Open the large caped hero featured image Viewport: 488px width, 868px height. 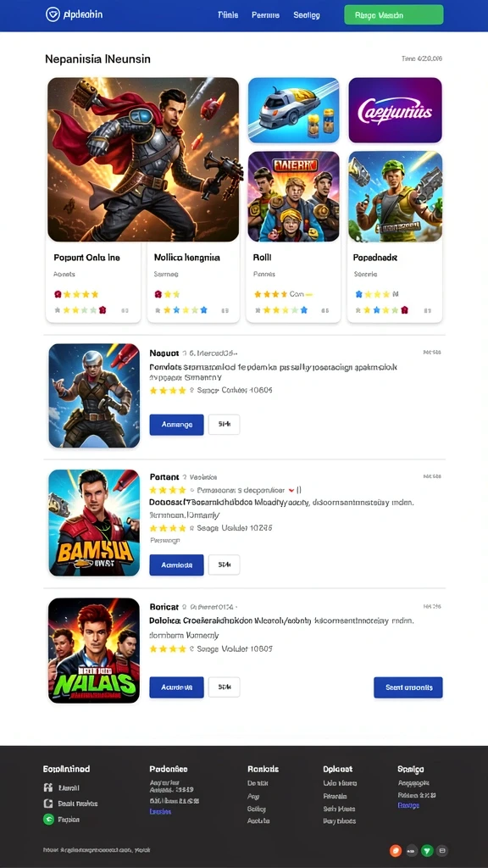click(143, 159)
